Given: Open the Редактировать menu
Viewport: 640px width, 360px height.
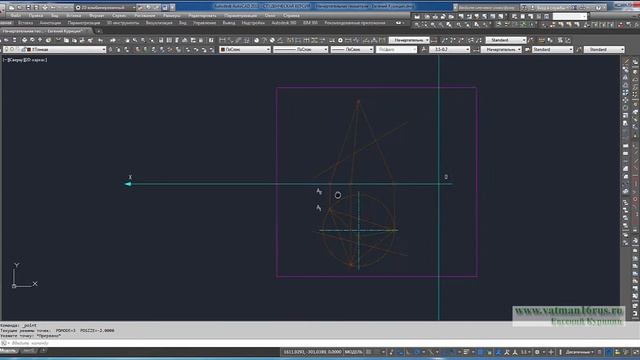Looking at the screenshot, I should (202, 16).
